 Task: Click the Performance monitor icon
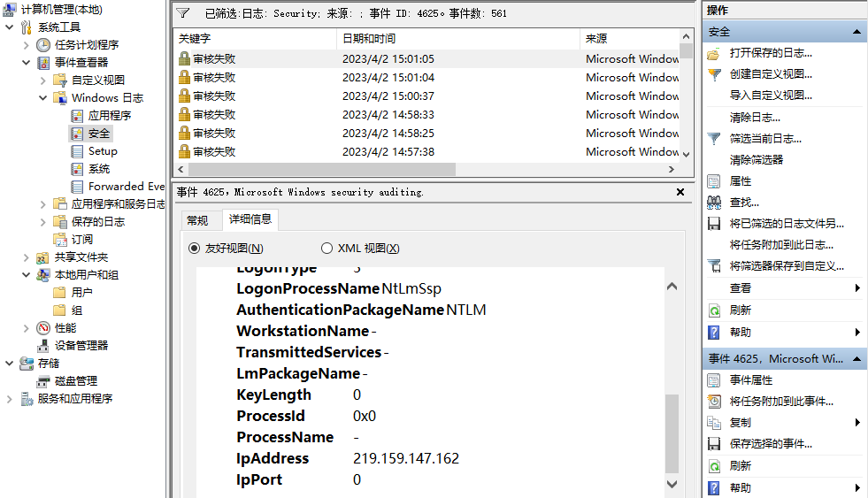click(43, 327)
